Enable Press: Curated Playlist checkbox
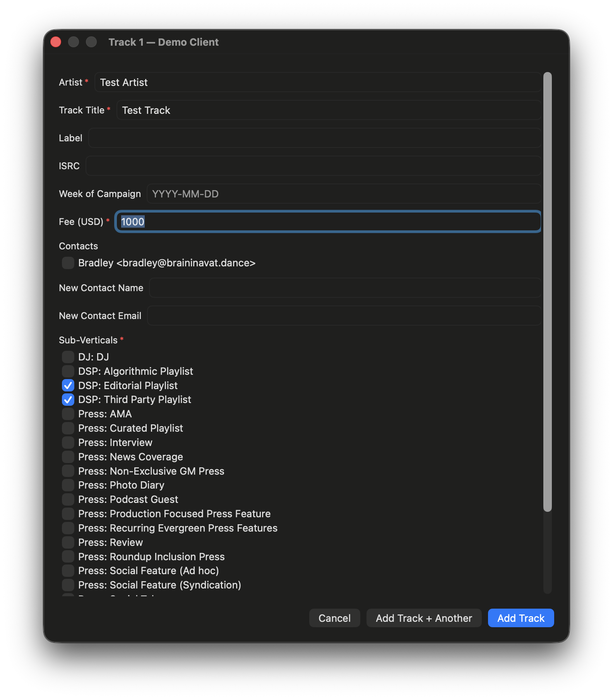Image resolution: width=613 pixels, height=700 pixels. click(x=68, y=428)
